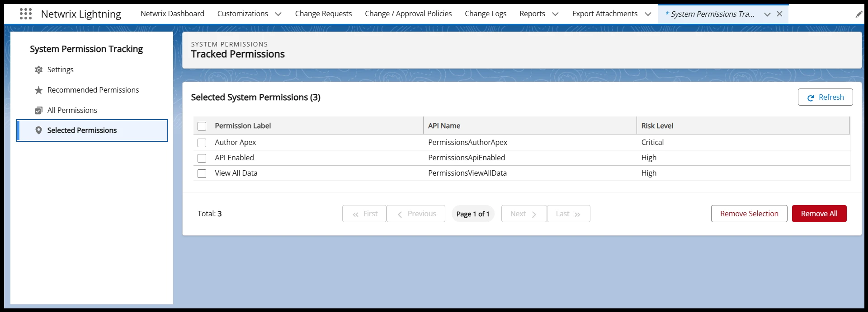Open the Reports menu item
The width and height of the screenshot is (868, 312).
(532, 14)
